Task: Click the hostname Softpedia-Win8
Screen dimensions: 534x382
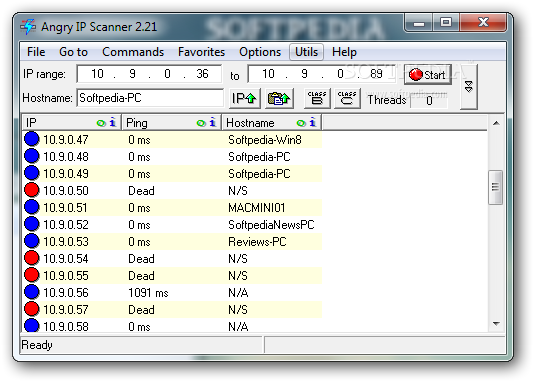Action: coord(265,140)
